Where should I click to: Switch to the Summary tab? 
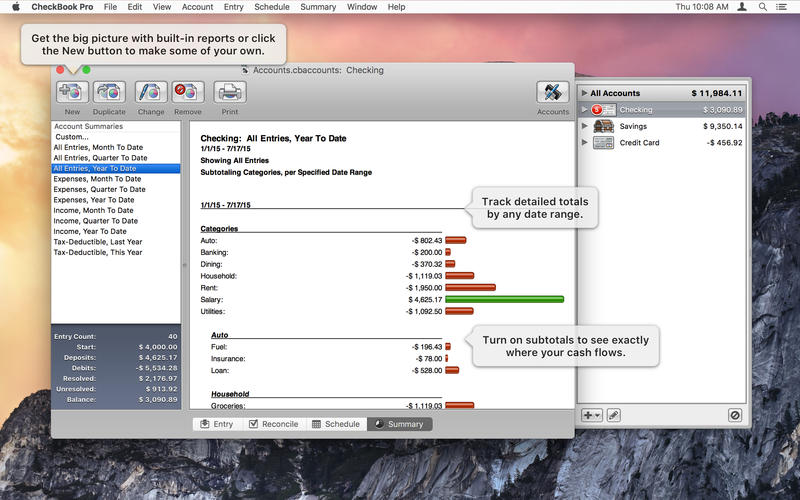click(x=399, y=424)
